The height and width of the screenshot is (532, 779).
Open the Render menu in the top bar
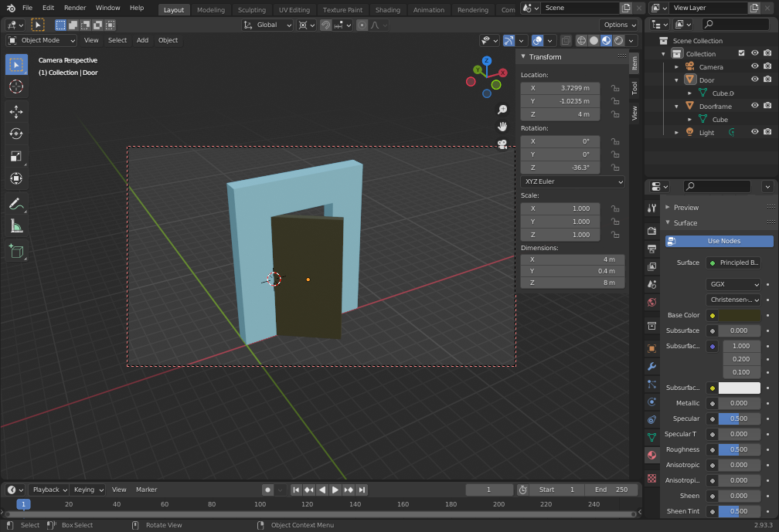pyautogui.click(x=75, y=8)
